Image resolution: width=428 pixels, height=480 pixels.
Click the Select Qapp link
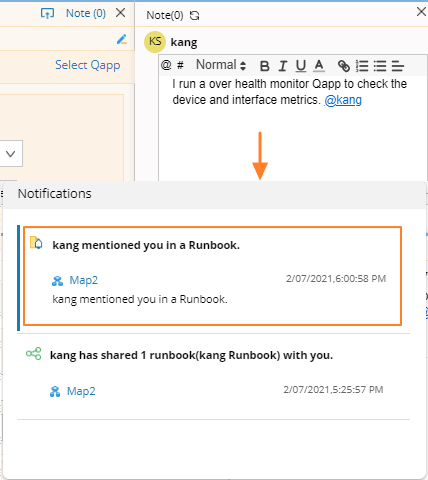coord(88,65)
